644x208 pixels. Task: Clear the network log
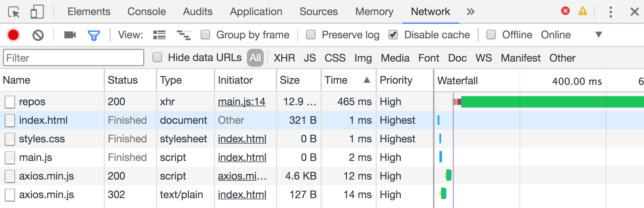pos(38,35)
